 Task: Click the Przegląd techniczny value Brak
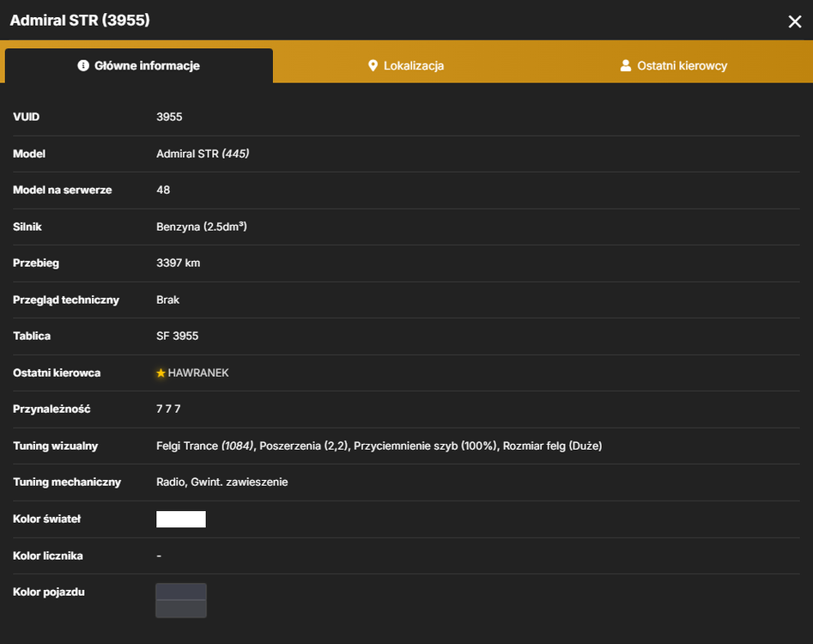point(167,300)
